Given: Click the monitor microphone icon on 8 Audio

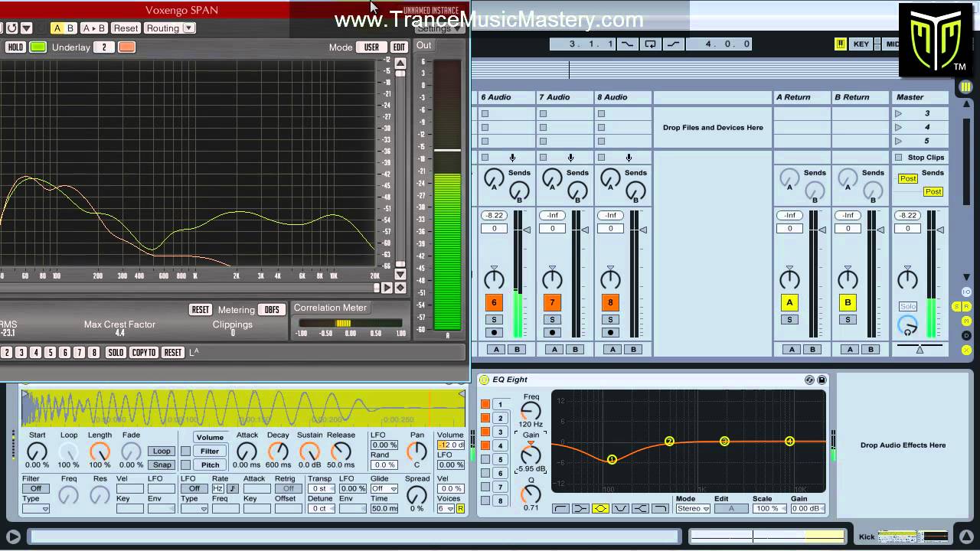Looking at the screenshot, I should tap(629, 158).
